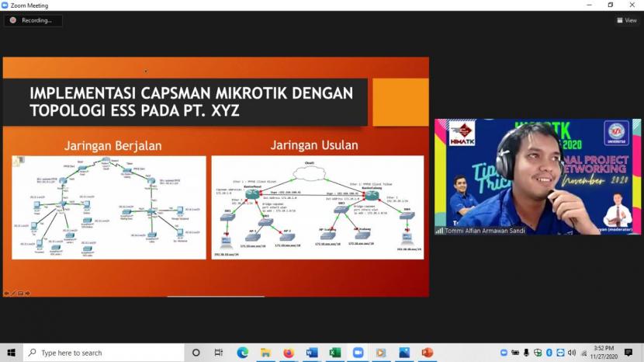Click the "Jaringan Berjalan" heading
The height and width of the screenshot is (362, 644).
coord(113,145)
